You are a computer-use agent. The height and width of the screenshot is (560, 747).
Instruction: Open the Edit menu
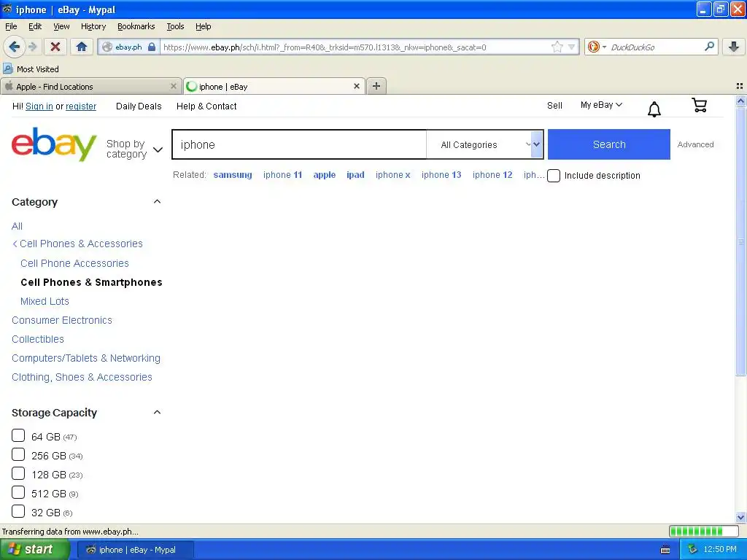click(35, 26)
